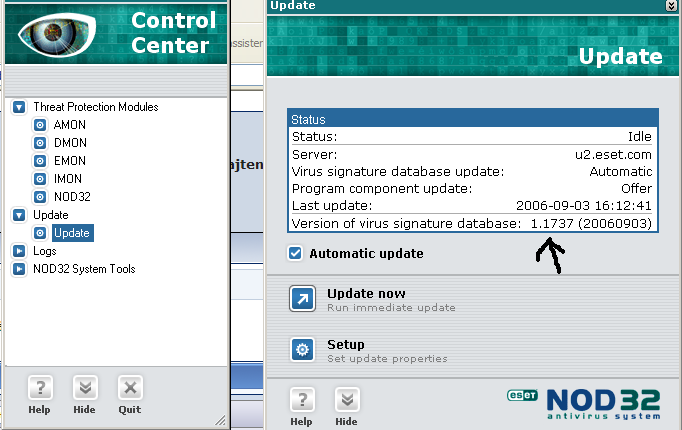The image size is (682, 430).
Task: Click the Automatic update label text
Action: tap(366, 253)
